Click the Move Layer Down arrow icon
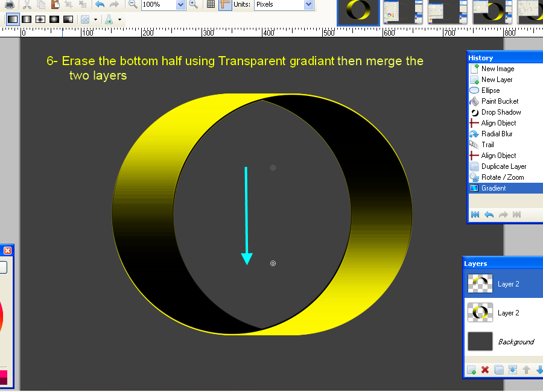Viewport: 543px width, 392px height. tap(539, 370)
